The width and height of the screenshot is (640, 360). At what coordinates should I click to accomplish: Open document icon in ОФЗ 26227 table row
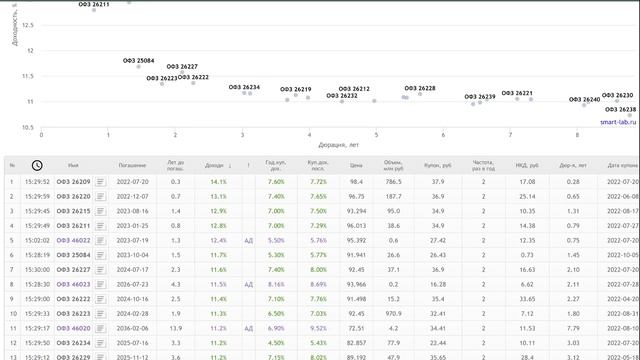coord(100,270)
